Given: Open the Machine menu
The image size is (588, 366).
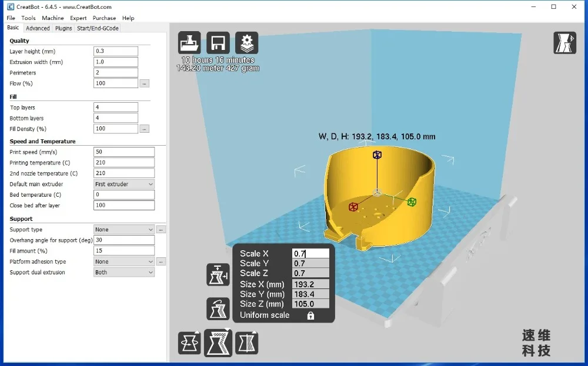Looking at the screenshot, I should (x=52, y=18).
